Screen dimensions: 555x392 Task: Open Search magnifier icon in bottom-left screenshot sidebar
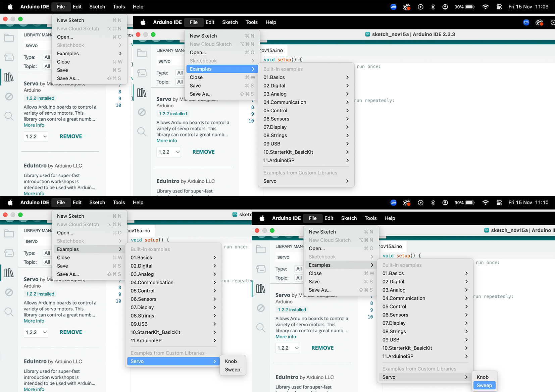[9, 312]
